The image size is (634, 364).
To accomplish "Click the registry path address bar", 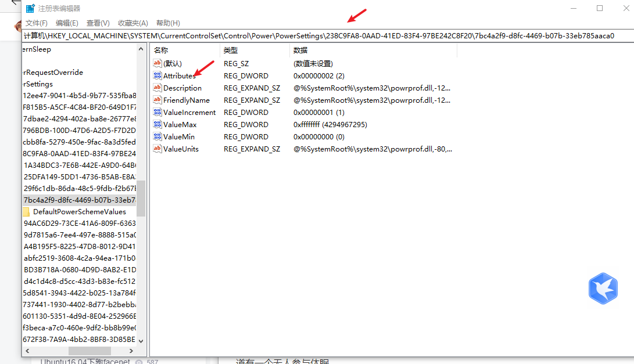I will pyautogui.click(x=328, y=36).
